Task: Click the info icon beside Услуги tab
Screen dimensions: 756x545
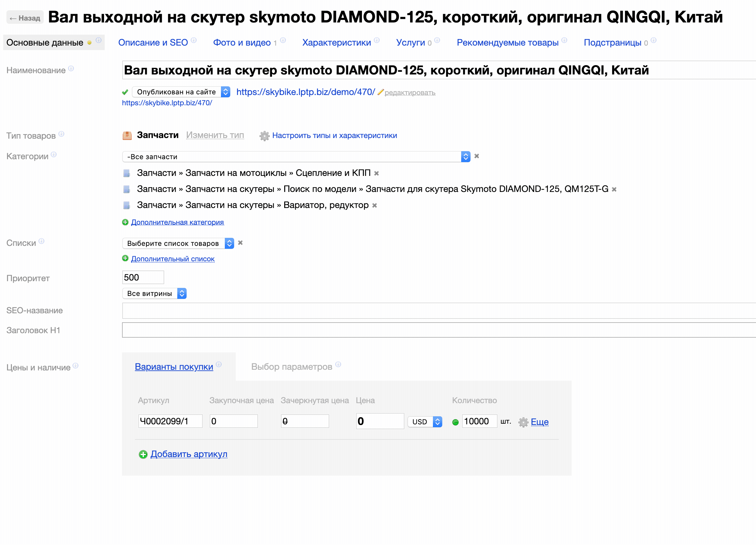Action: [x=437, y=40]
